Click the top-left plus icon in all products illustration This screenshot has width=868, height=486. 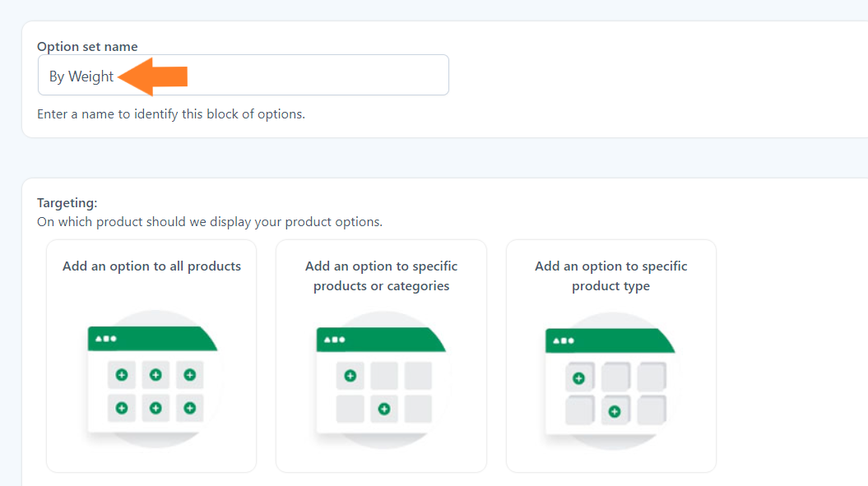(x=122, y=375)
